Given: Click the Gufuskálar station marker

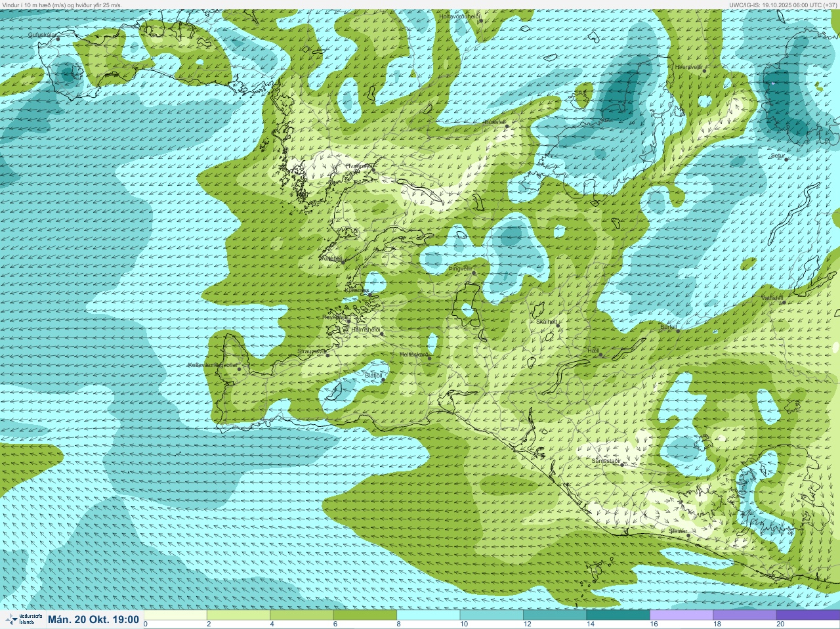Looking at the screenshot, I should coord(58,39).
